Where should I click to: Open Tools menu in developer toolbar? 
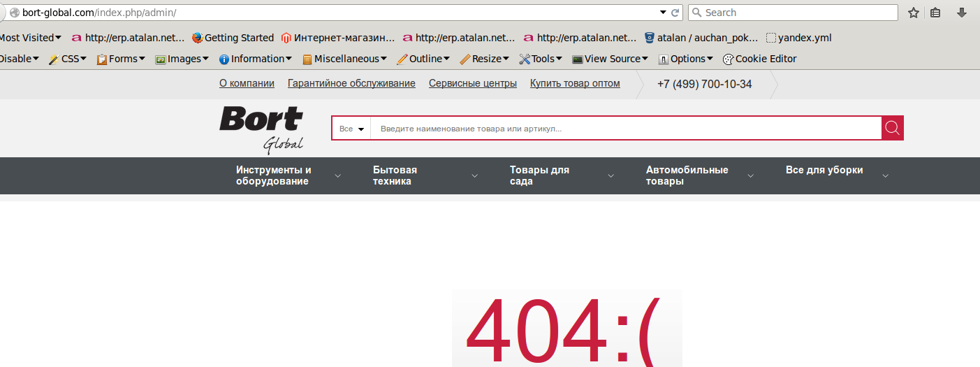(541, 59)
